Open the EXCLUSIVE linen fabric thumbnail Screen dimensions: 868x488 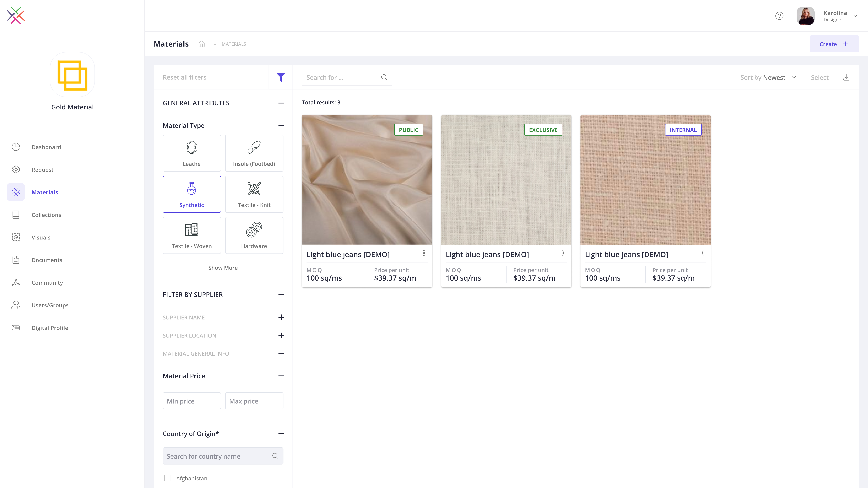pyautogui.click(x=506, y=180)
